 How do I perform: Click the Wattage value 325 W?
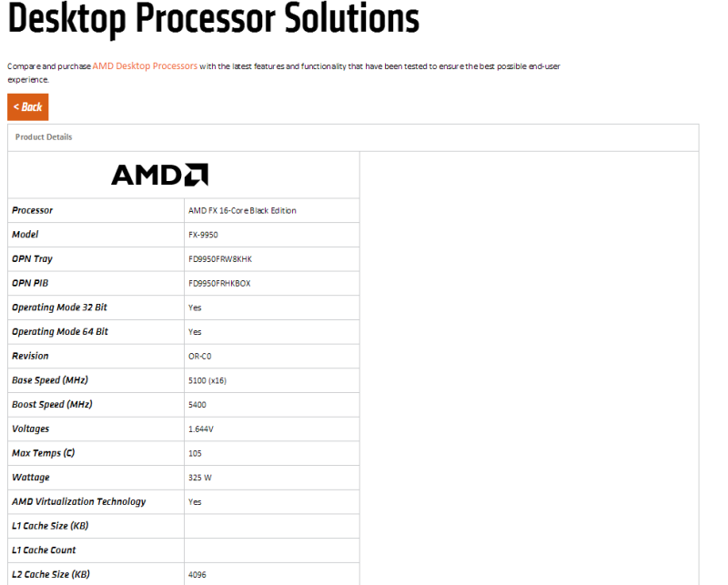(200, 478)
